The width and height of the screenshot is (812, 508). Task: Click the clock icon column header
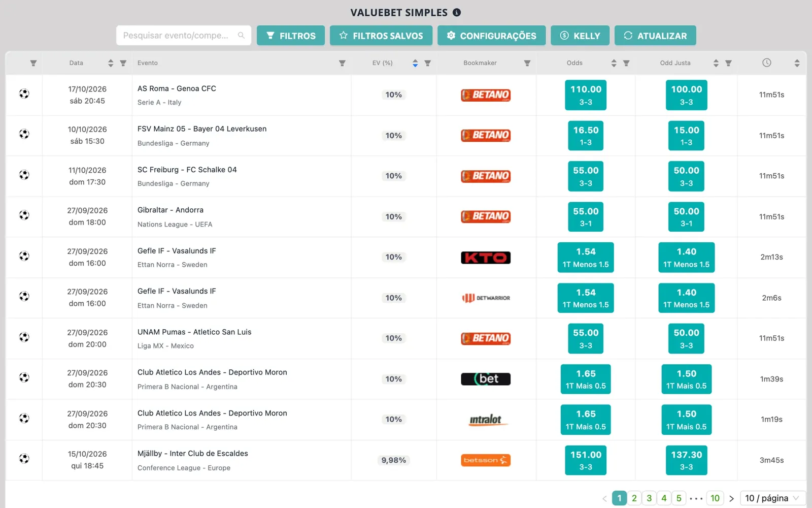pos(767,62)
